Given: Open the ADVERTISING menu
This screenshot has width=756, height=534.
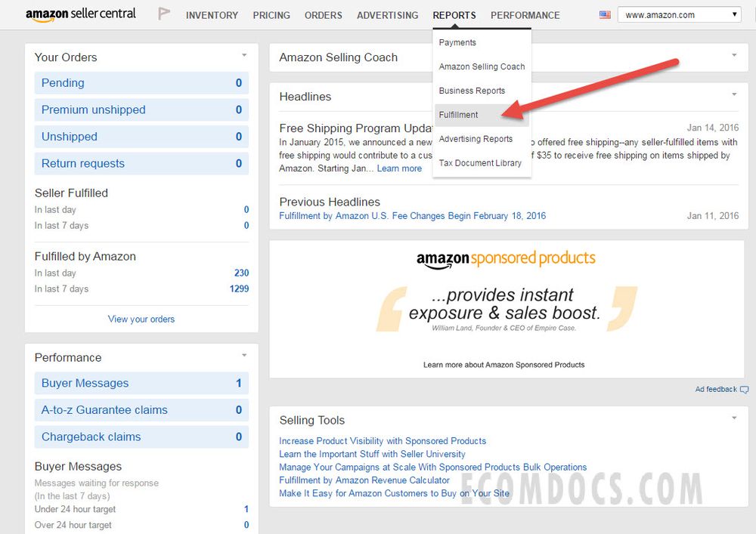Looking at the screenshot, I should coord(387,15).
